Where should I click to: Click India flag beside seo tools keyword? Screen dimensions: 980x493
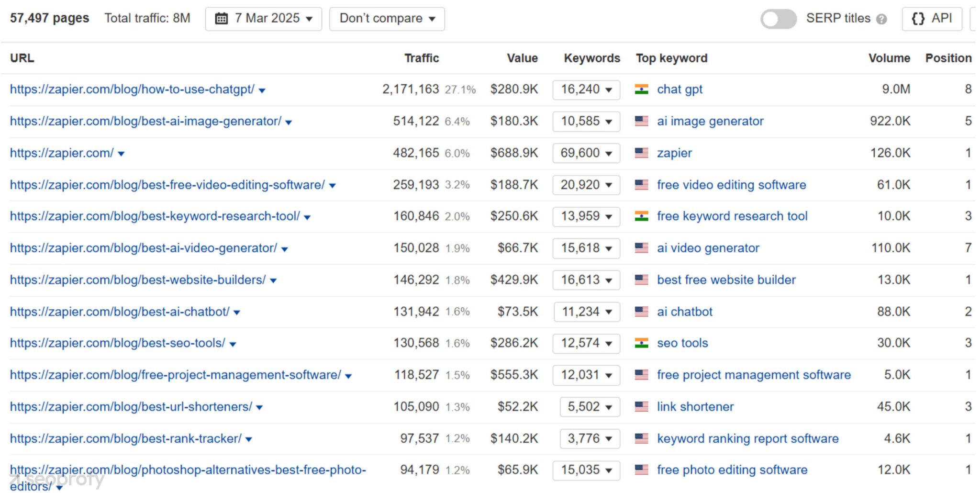641,343
